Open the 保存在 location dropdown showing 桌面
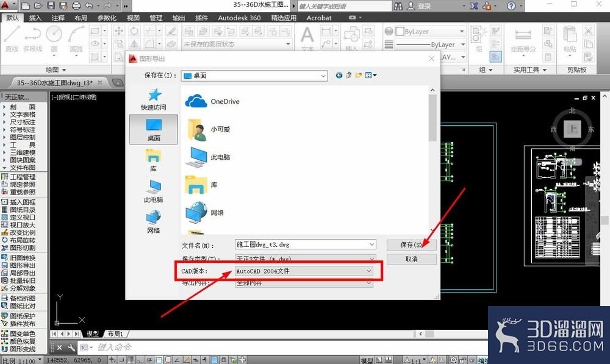This screenshot has width=610, height=364. (254, 76)
